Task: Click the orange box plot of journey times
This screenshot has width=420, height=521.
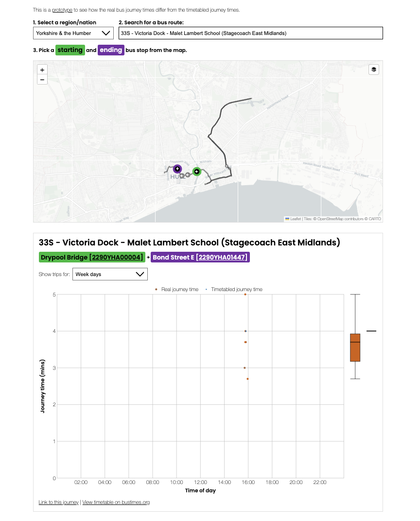Action: [355, 347]
